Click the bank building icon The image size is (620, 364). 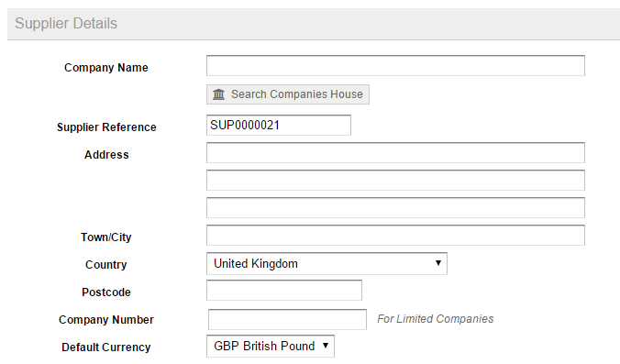[x=218, y=94]
